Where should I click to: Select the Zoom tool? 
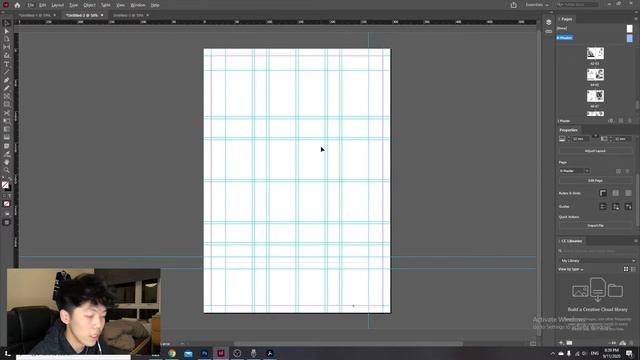[x=7, y=171]
